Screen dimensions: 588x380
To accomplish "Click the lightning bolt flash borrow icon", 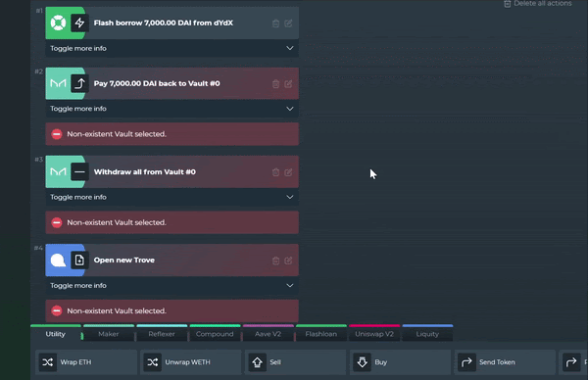I will pos(79,23).
